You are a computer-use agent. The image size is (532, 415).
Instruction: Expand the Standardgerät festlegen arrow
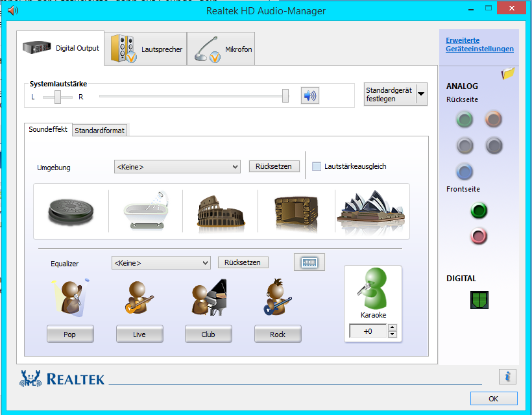click(x=421, y=94)
